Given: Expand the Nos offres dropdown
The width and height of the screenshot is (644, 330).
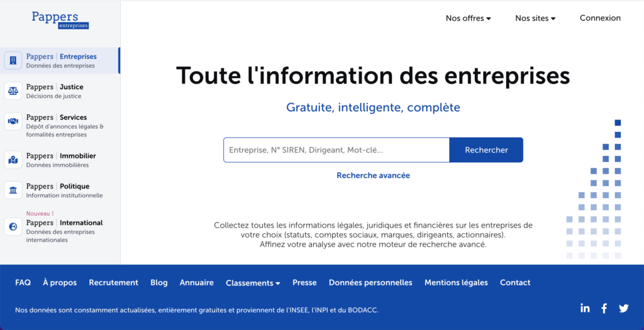Looking at the screenshot, I should [x=468, y=18].
